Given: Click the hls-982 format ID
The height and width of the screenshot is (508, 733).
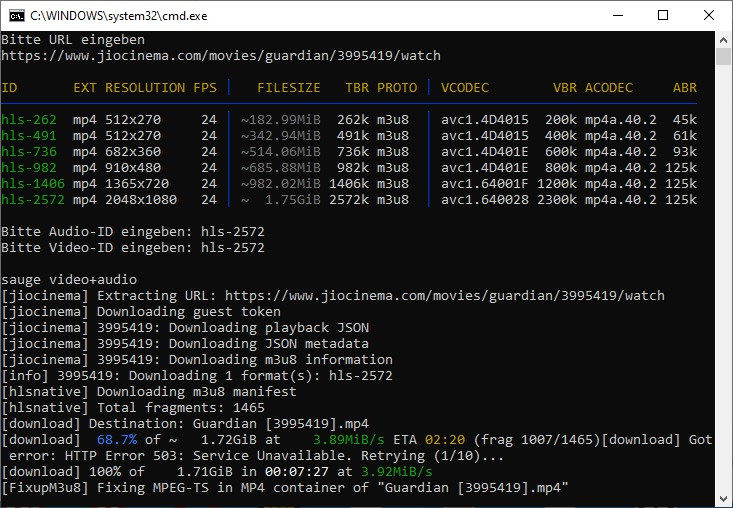Looking at the screenshot, I should [x=29, y=168].
